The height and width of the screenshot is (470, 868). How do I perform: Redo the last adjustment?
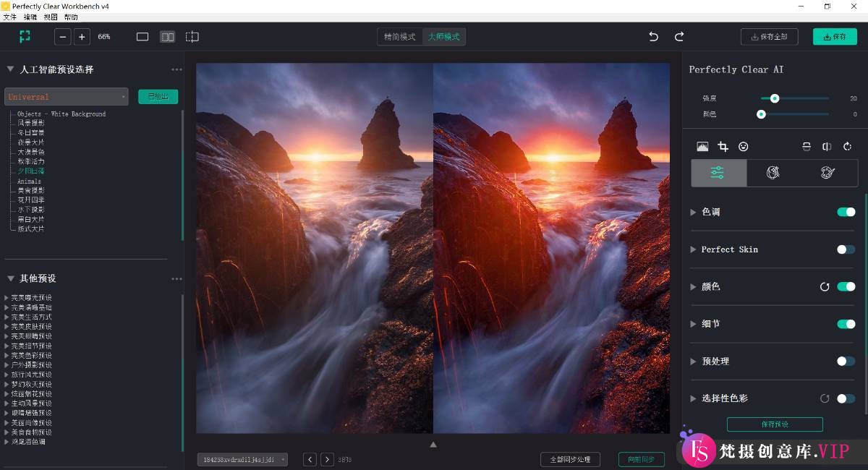679,36
